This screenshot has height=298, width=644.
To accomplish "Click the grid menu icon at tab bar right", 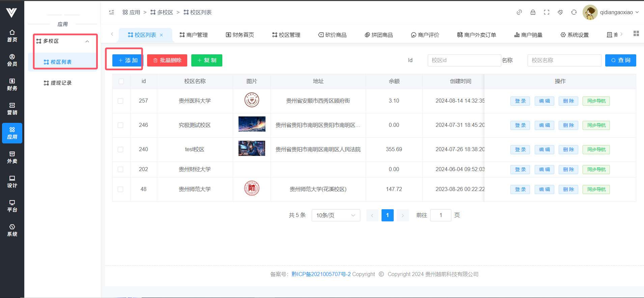I will [636, 33].
